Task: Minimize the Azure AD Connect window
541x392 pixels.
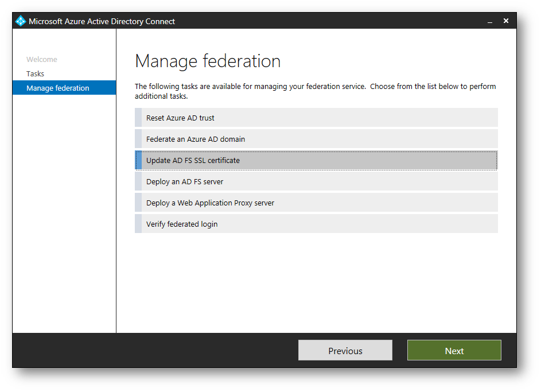Action: pos(489,21)
